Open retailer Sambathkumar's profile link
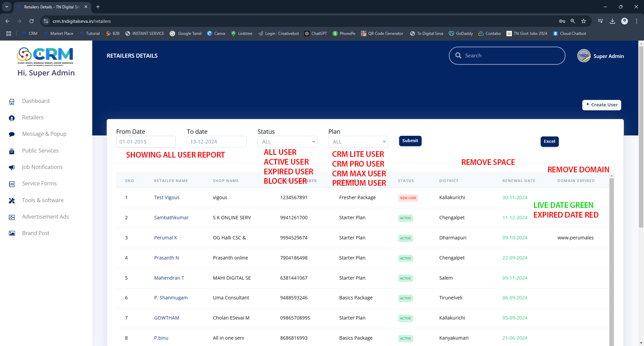 point(171,218)
